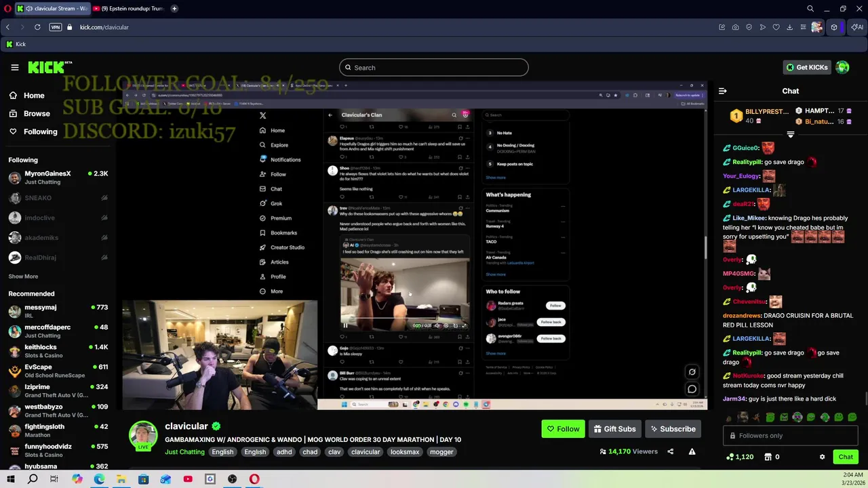The height and width of the screenshot is (488, 868).
Task: Click the Followers only chat input
Action: (x=790, y=436)
